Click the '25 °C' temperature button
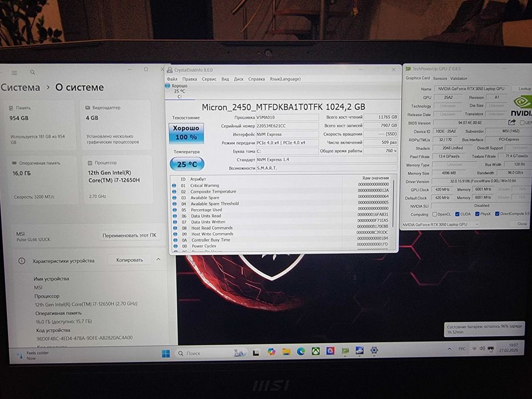Screen dimensions: 532x399 coord(187,164)
